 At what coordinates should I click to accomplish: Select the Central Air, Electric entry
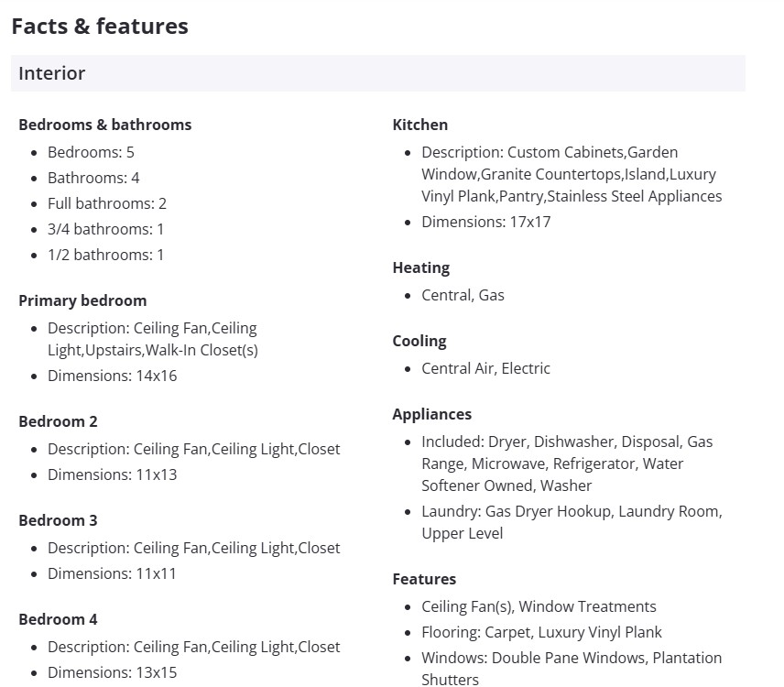[x=486, y=368]
